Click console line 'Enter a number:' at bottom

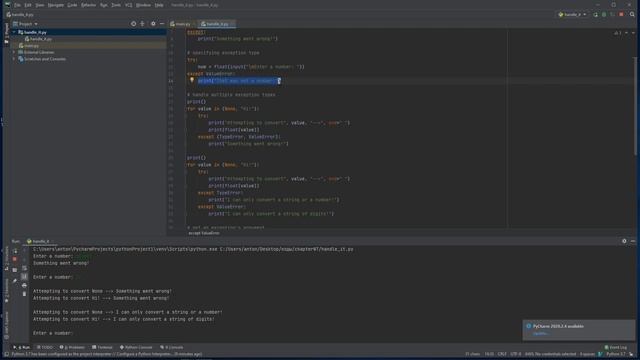click(x=53, y=333)
